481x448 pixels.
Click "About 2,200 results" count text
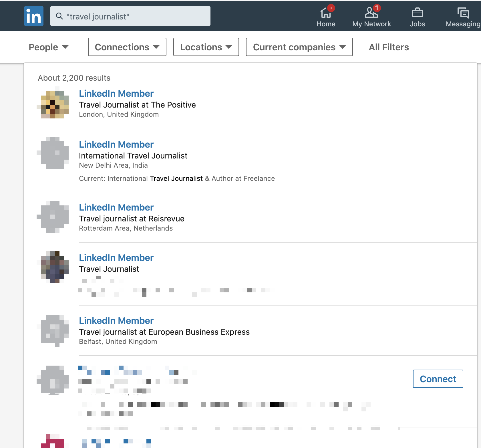tap(74, 78)
